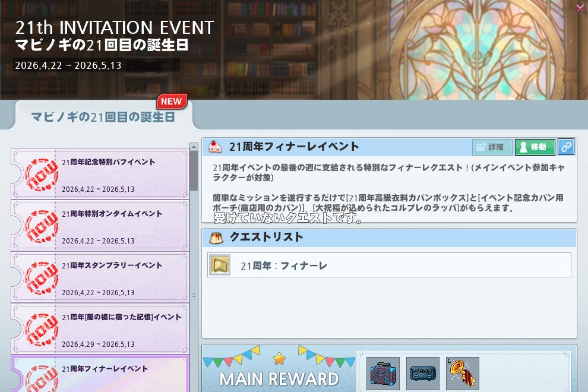Click the green 移動 move button
The image size is (588, 392).
[x=535, y=147]
